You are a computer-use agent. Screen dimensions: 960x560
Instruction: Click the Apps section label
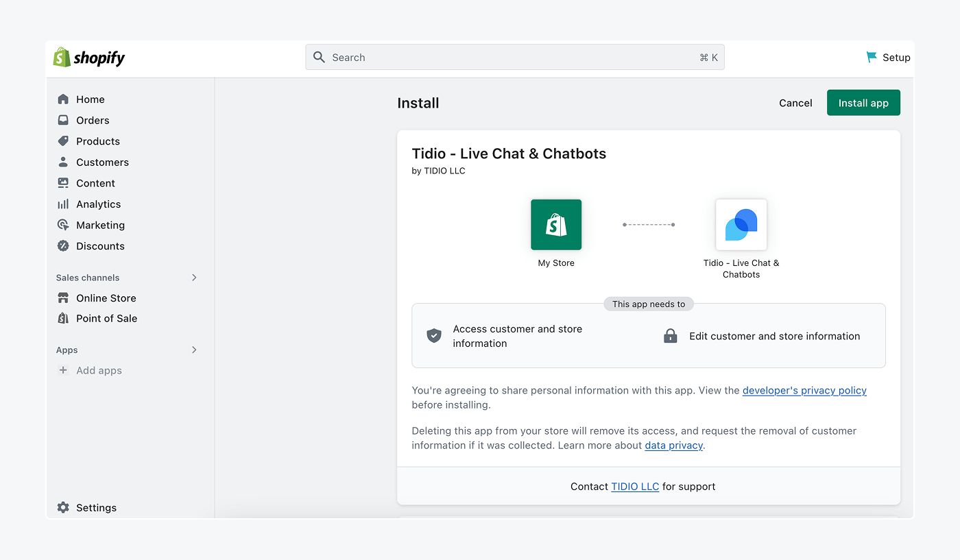pyautogui.click(x=67, y=350)
